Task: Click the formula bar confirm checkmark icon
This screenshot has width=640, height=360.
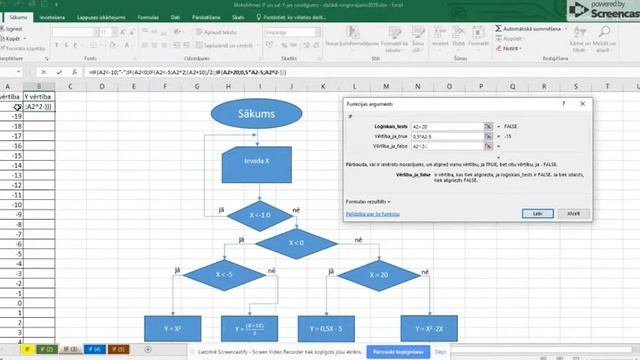Action: pos(59,72)
